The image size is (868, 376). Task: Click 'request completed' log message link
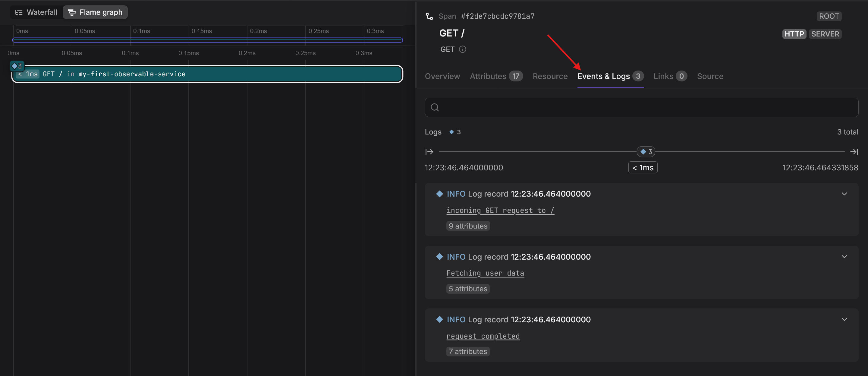pyautogui.click(x=483, y=336)
